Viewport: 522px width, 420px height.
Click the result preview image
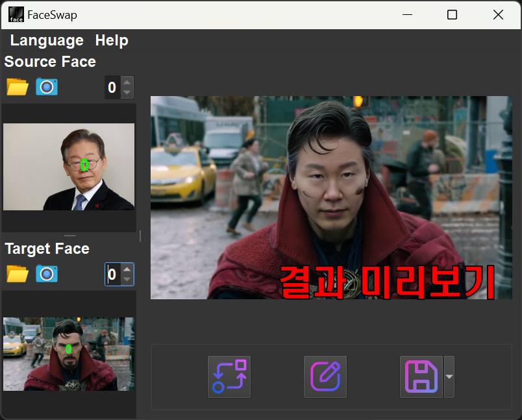pos(331,197)
